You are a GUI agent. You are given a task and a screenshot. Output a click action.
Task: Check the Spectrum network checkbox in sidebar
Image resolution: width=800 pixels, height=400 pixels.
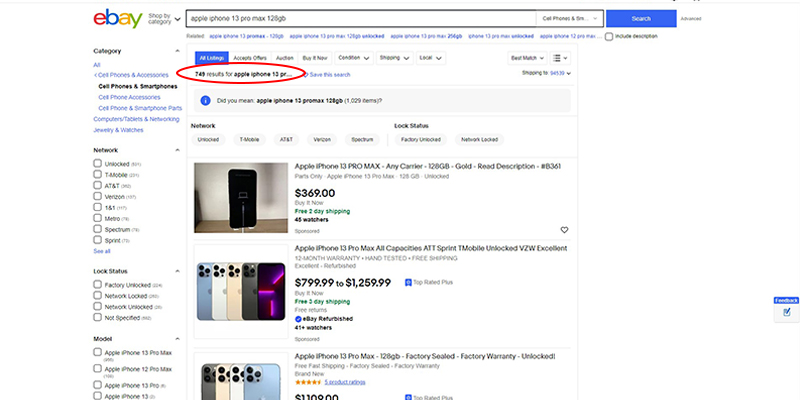tap(97, 229)
